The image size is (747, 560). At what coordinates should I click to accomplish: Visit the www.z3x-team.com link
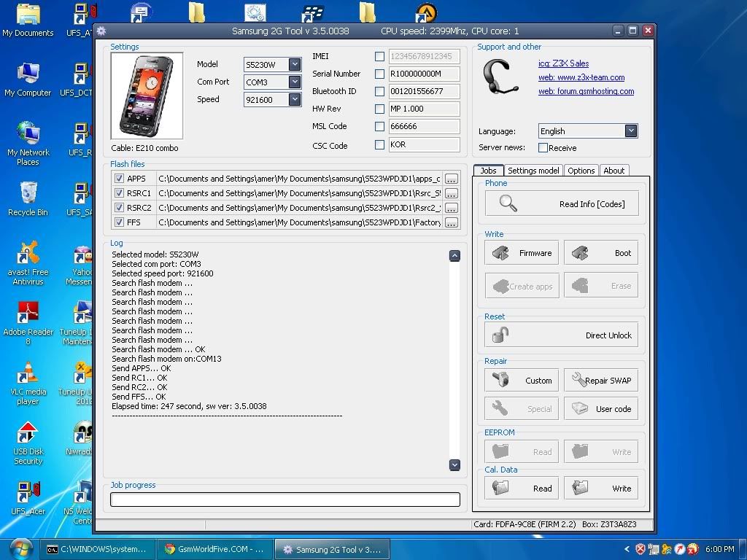[581, 77]
